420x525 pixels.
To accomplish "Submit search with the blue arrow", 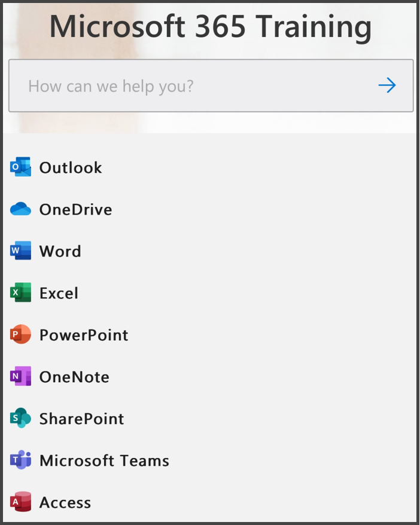I will (387, 86).
